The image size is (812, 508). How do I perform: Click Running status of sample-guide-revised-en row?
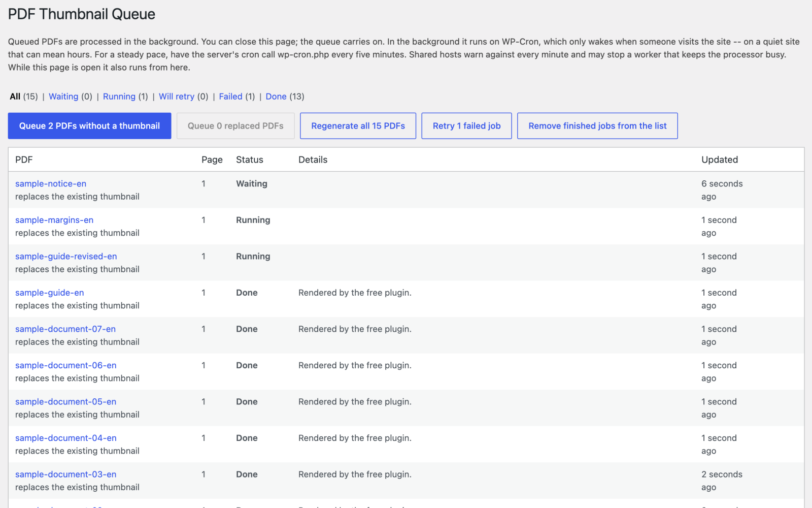[253, 257]
